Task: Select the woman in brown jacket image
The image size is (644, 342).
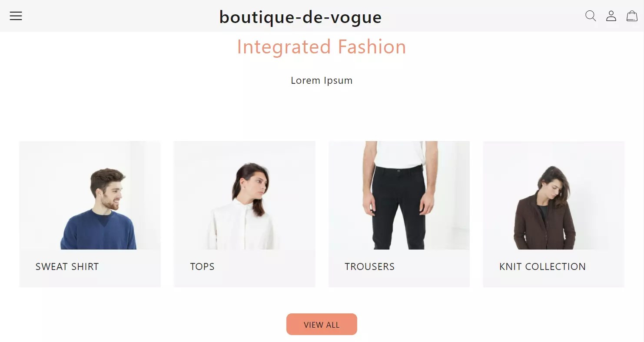Action: tap(554, 195)
